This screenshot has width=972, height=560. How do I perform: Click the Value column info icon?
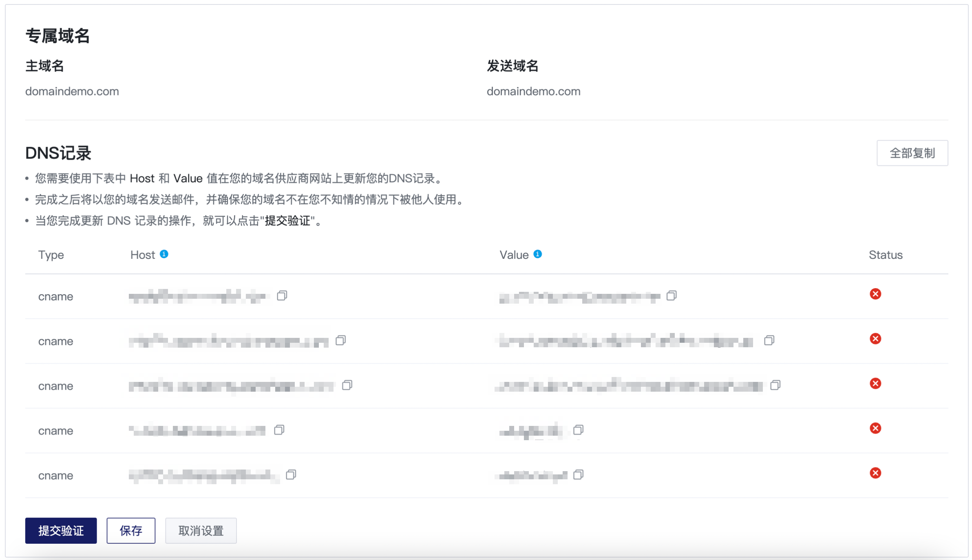pyautogui.click(x=538, y=254)
